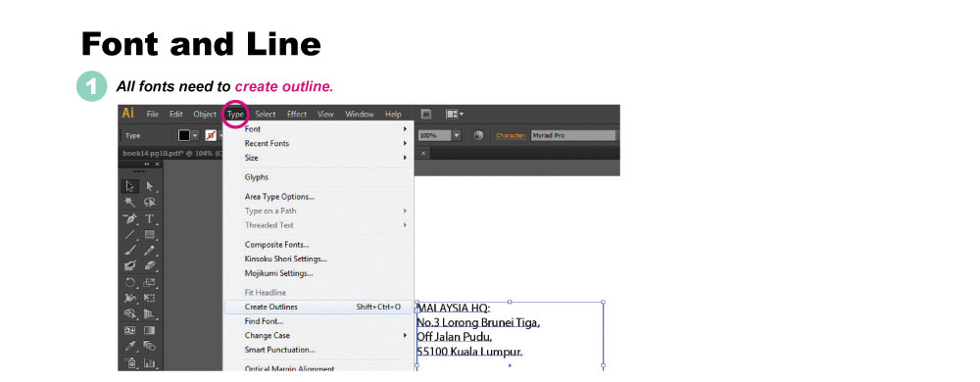
Task: Click the Ai application logo
Action: (x=128, y=114)
